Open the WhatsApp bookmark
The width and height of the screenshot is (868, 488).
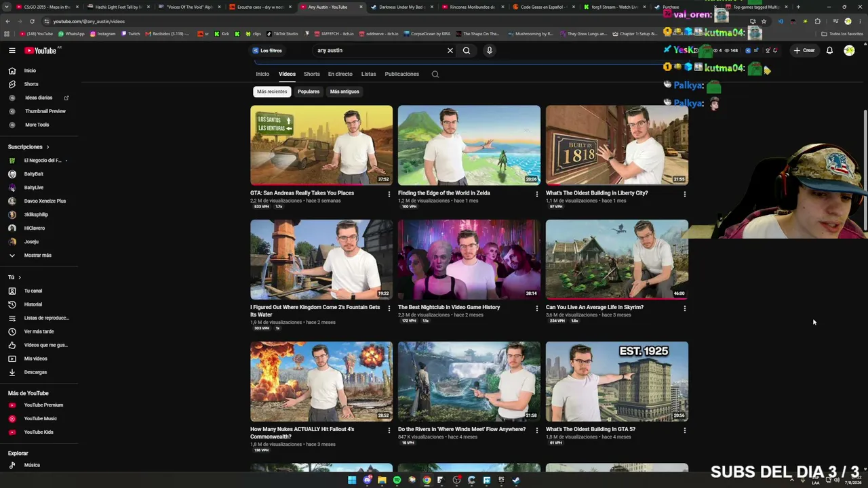(x=71, y=33)
